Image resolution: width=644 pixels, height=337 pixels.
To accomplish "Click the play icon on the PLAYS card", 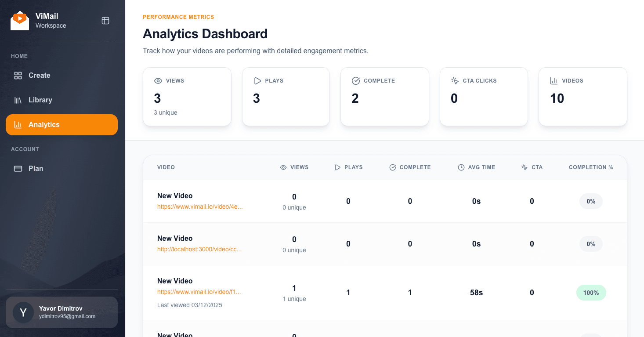I will coord(257,80).
